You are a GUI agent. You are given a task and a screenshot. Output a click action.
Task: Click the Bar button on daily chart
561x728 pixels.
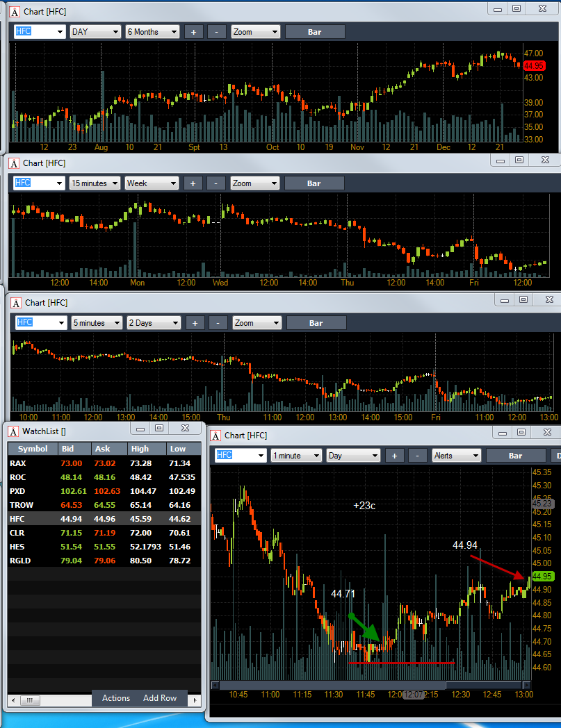[315, 32]
